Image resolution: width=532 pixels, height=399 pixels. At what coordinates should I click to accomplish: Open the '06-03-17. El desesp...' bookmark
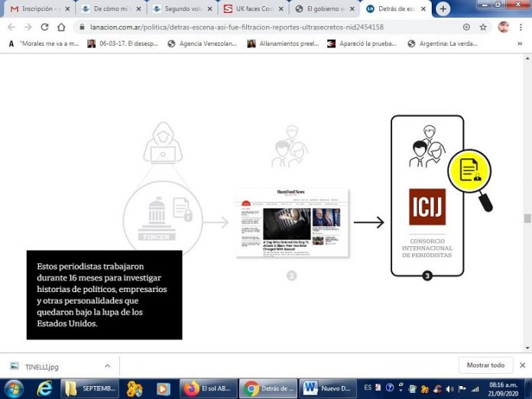coord(123,44)
